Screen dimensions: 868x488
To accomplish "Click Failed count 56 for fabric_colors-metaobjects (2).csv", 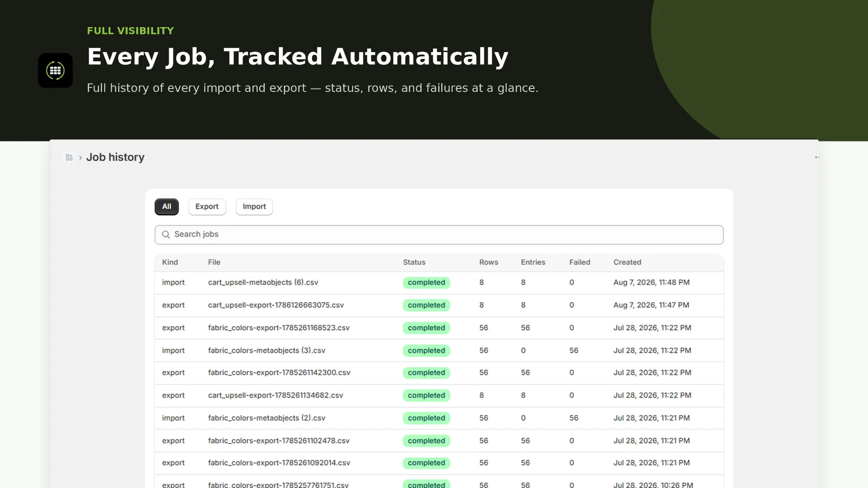I will pyautogui.click(x=574, y=418).
